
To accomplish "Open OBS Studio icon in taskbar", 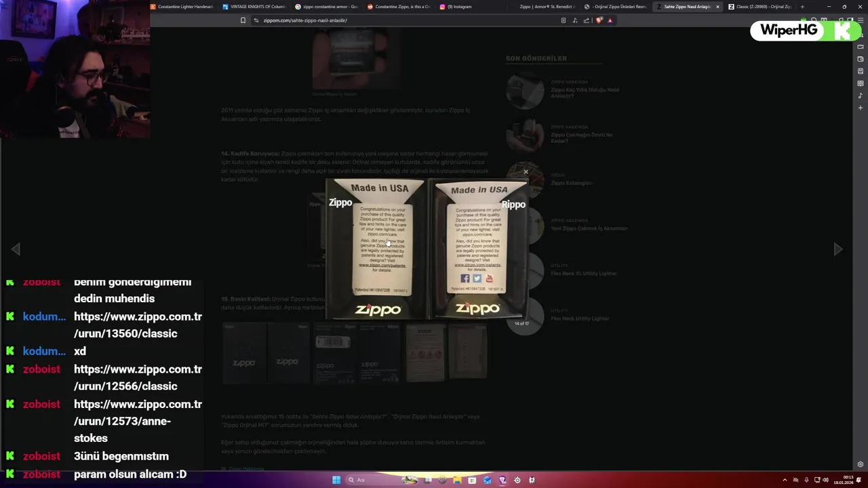I will tap(517, 480).
